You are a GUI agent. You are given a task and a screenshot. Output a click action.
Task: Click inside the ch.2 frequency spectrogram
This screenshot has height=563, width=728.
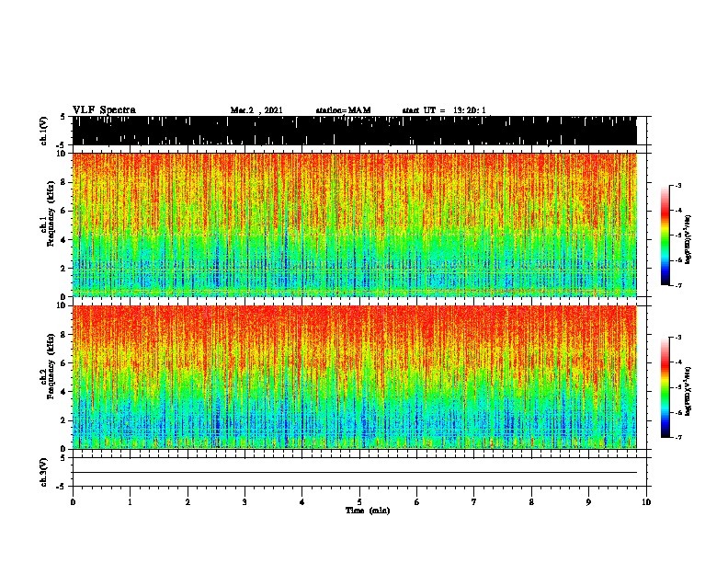coord(354,377)
